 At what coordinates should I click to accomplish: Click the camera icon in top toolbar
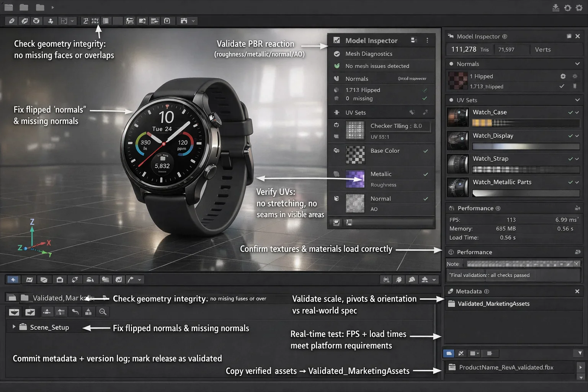[184, 21]
